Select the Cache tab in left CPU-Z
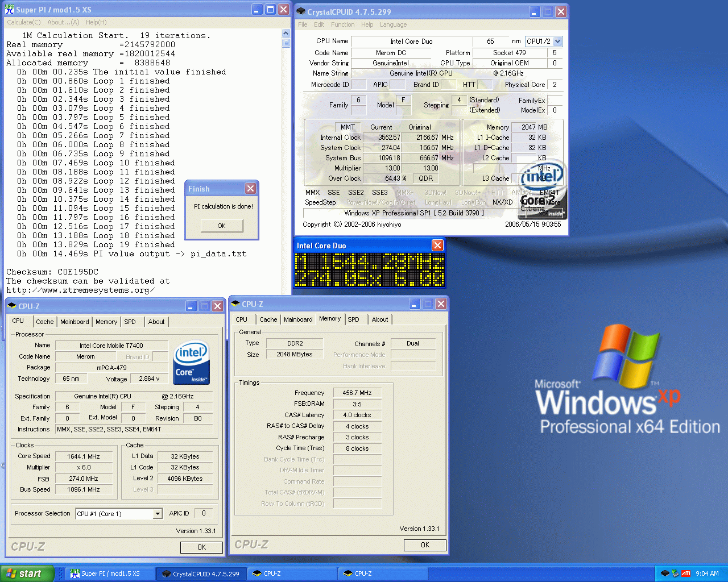The width and height of the screenshot is (728, 582). [44, 322]
